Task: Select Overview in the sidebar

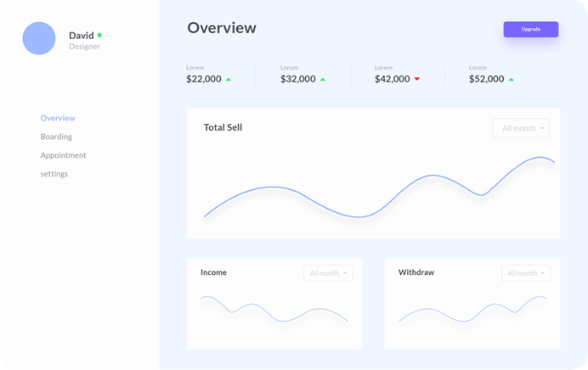Action: (x=58, y=118)
